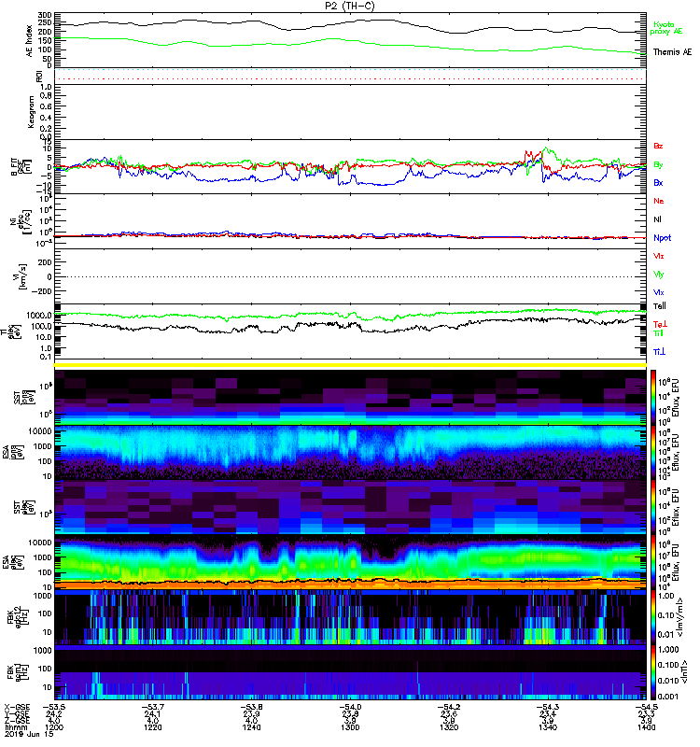Select the "Themis AE" legend label
The image size is (700, 747).
coord(672,52)
